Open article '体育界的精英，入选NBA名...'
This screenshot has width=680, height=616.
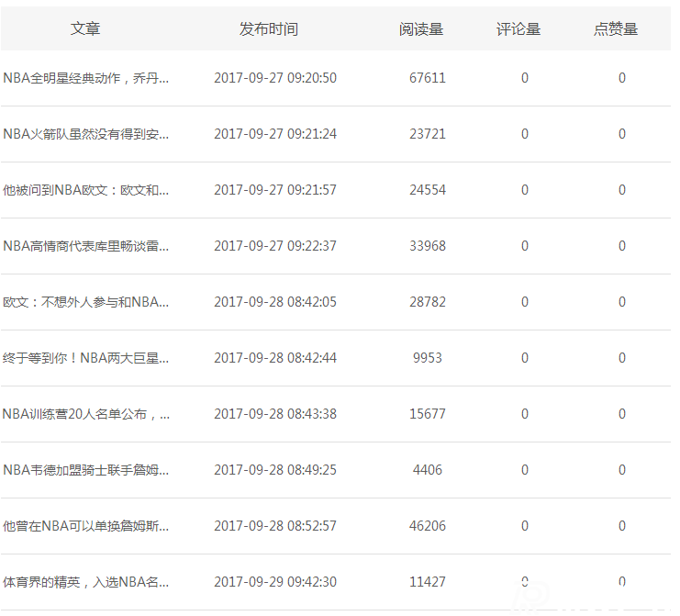pyautogui.click(x=86, y=582)
